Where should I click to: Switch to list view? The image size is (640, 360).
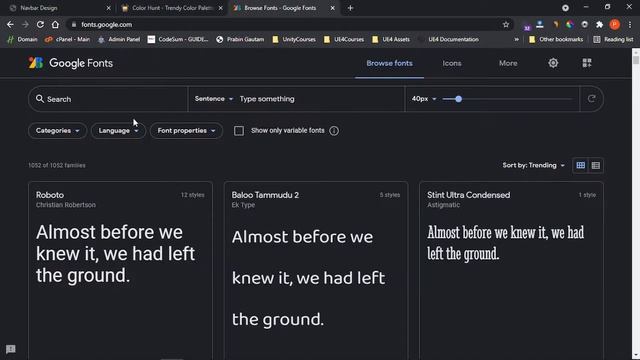pyautogui.click(x=596, y=165)
